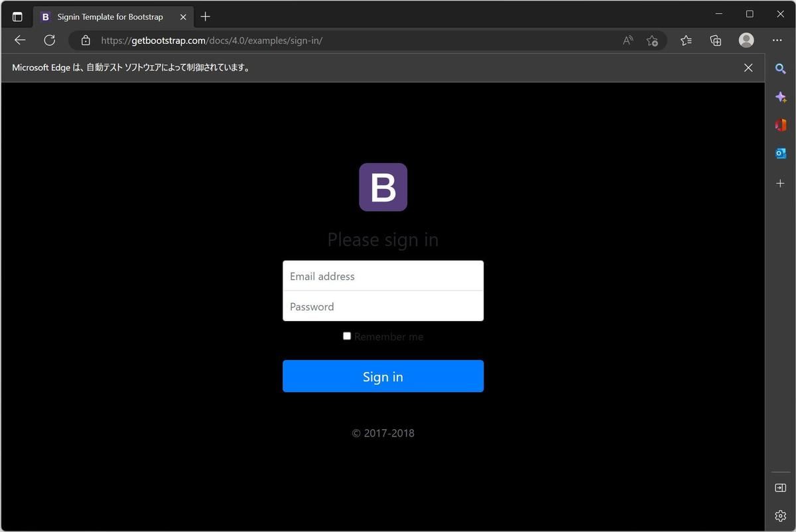Open the Read aloud icon
The height and width of the screenshot is (532, 796).
tap(628, 40)
